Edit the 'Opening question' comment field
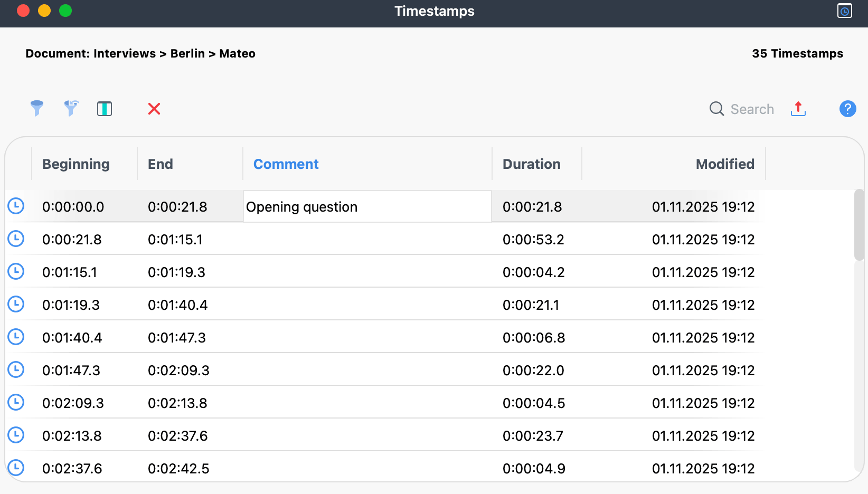The width and height of the screenshot is (868, 494). pos(367,206)
